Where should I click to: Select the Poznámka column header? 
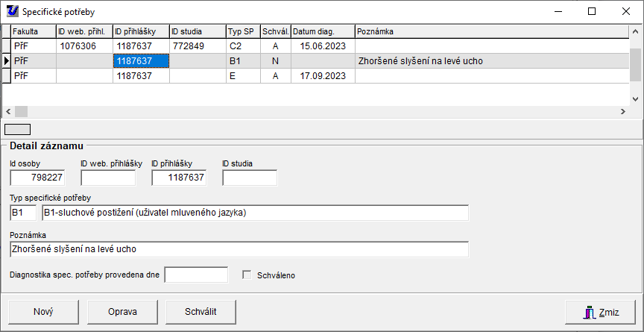tap(492, 31)
